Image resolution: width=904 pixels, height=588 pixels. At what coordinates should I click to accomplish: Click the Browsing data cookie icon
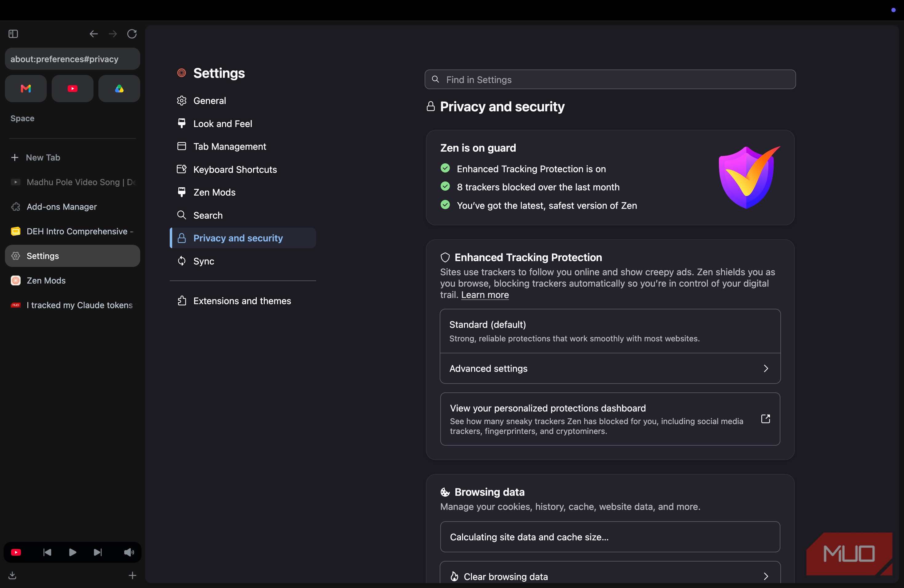coord(445,492)
